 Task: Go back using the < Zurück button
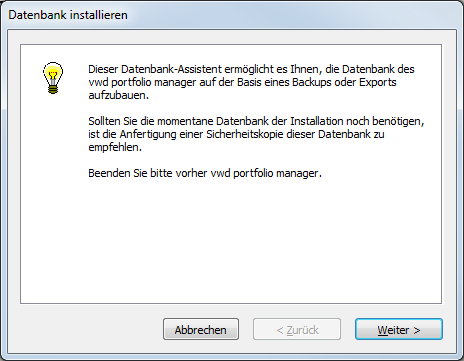(x=297, y=329)
